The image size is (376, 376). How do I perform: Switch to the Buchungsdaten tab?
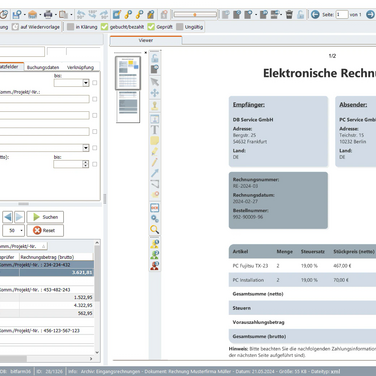tap(43, 67)
